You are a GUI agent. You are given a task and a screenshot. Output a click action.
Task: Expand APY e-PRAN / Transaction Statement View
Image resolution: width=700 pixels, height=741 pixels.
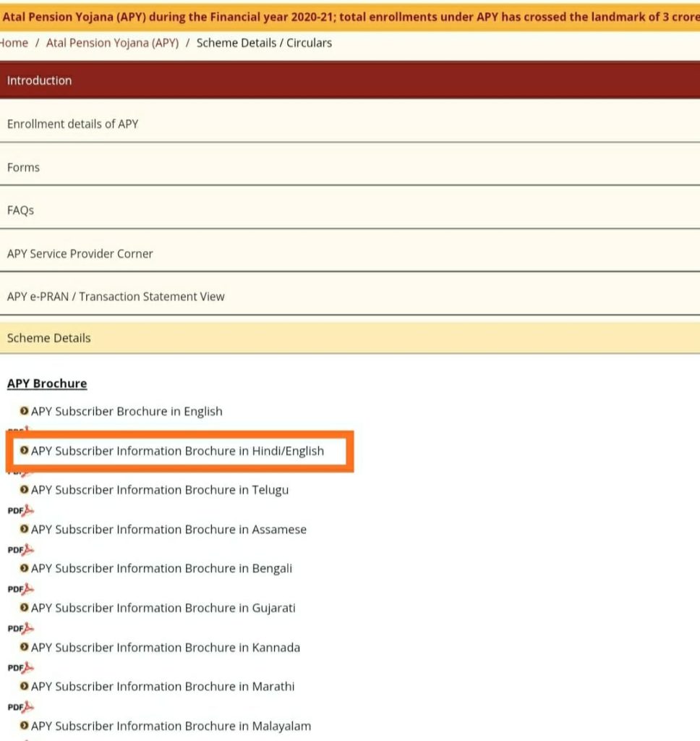click(350, 296)
